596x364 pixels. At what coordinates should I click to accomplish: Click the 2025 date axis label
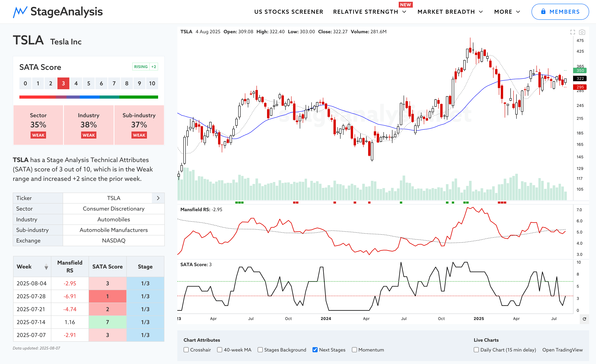tap(479, 319)
